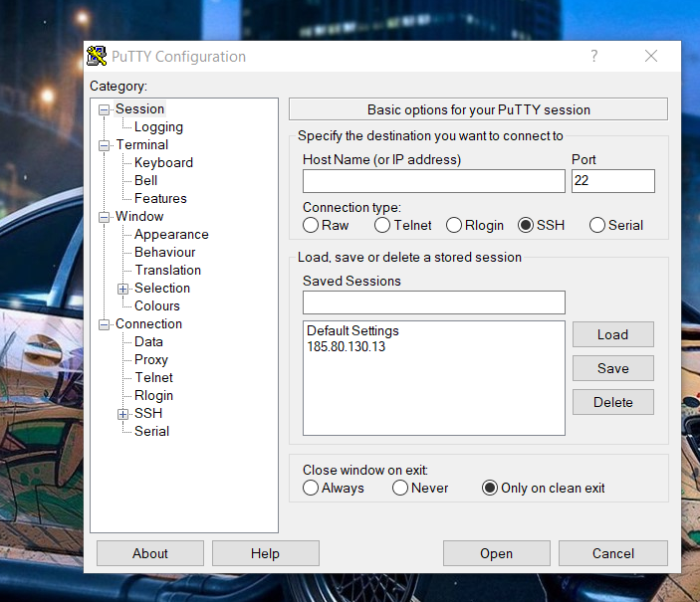
Task: Open the Logging category
Action: click(158, 127)
